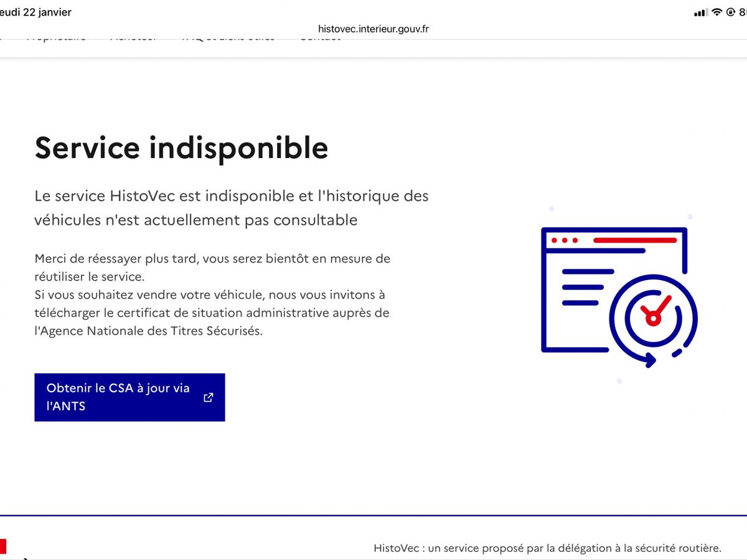Click the 'HistoVec : un service proposé' footer text
Viewport: 747px width, 560px height.
(547, 548)
